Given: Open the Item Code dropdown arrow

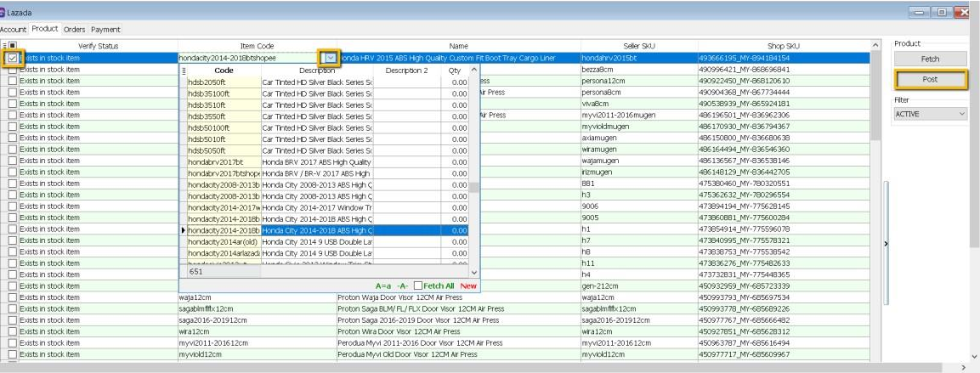Looking at the screenshot, I should pyautogui.click(x=331, y=58).
